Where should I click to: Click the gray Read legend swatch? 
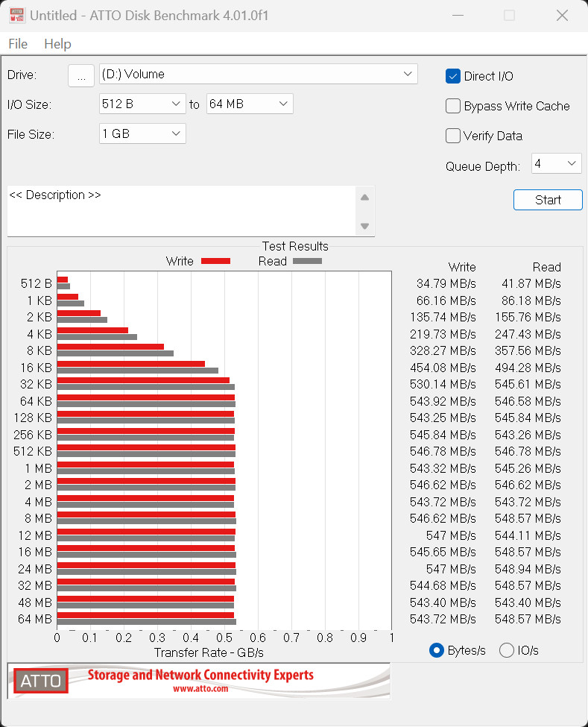pos(307,261)
